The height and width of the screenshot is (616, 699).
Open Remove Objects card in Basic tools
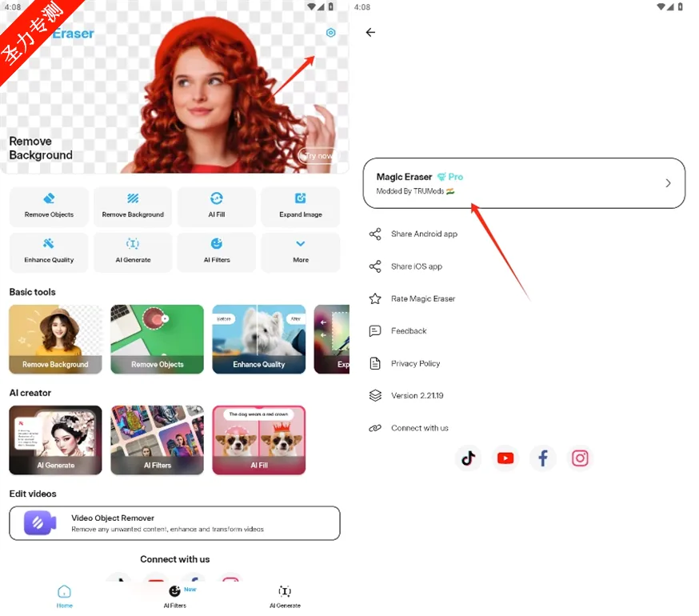(x=157, y=339)
